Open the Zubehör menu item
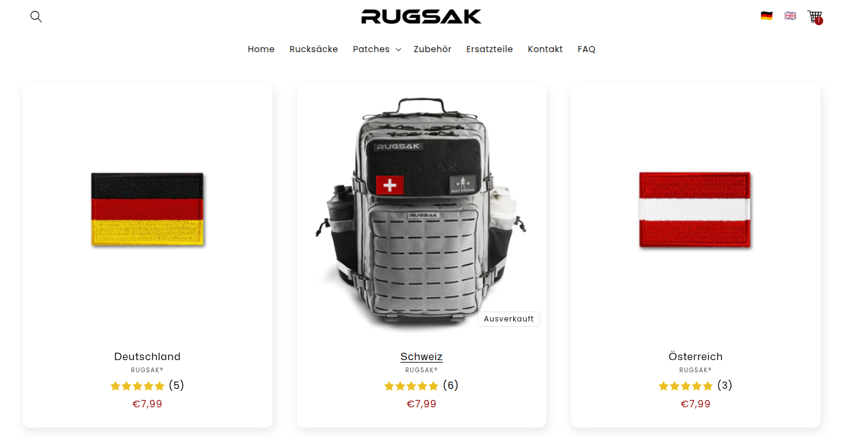Screen dimensions: 868x438 click(432, 49)
